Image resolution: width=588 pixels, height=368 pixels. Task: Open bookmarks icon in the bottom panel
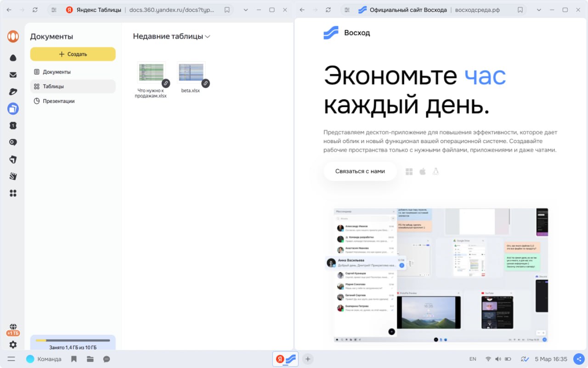click(x=73, y=359)
